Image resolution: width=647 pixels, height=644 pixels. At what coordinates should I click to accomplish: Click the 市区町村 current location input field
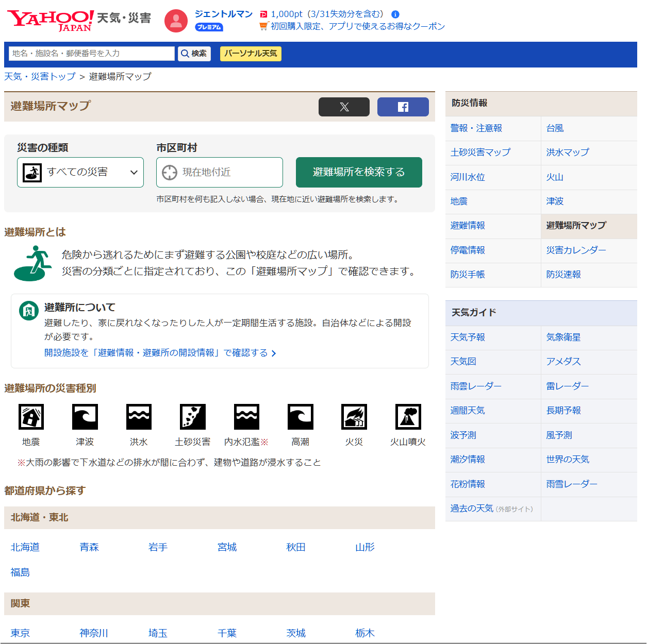pyautogui.click(x=220, y=172)
